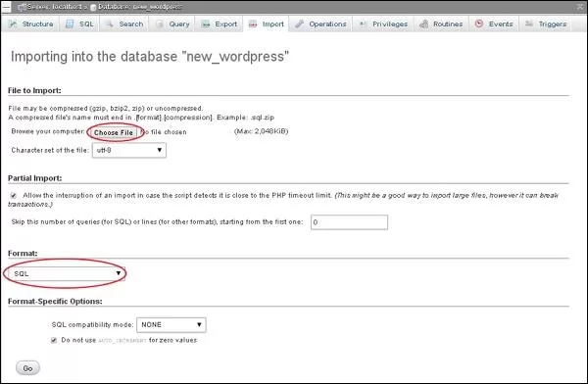
Task: Click the Import tab icon
Action: pos(253,24)
